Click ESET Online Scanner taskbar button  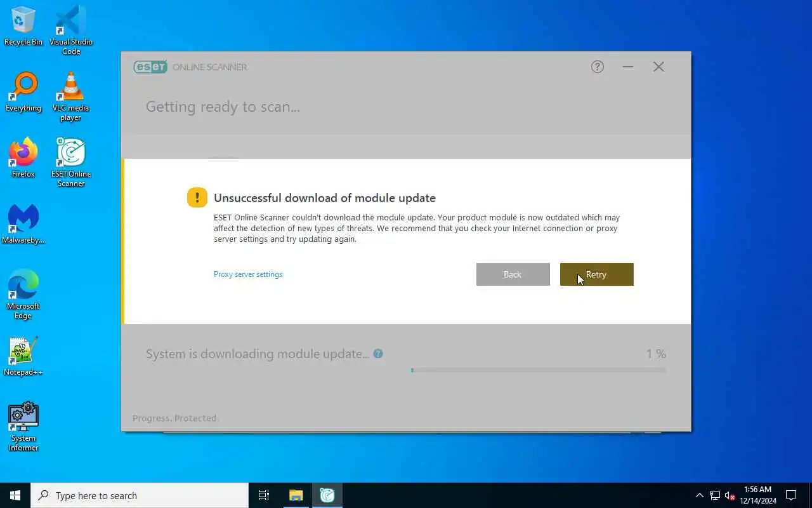[x=327, y=495]
